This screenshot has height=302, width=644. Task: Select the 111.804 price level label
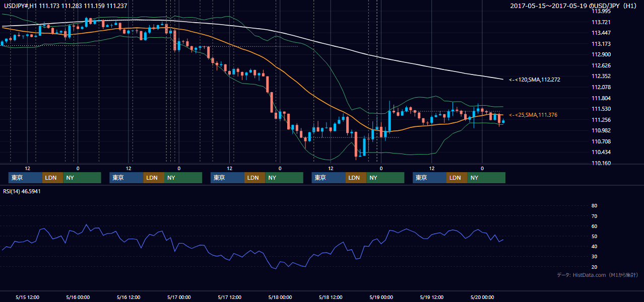coord(601,98)
